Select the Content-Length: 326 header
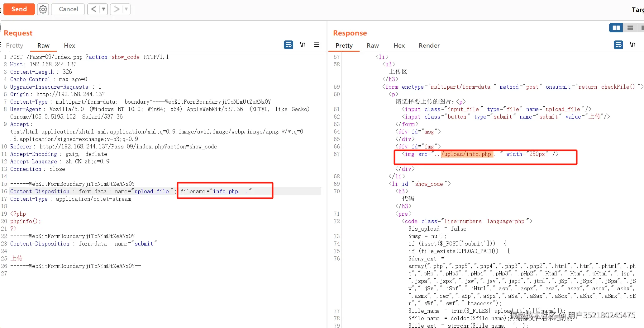The image size is (644, 328). (x=41, y=72)
